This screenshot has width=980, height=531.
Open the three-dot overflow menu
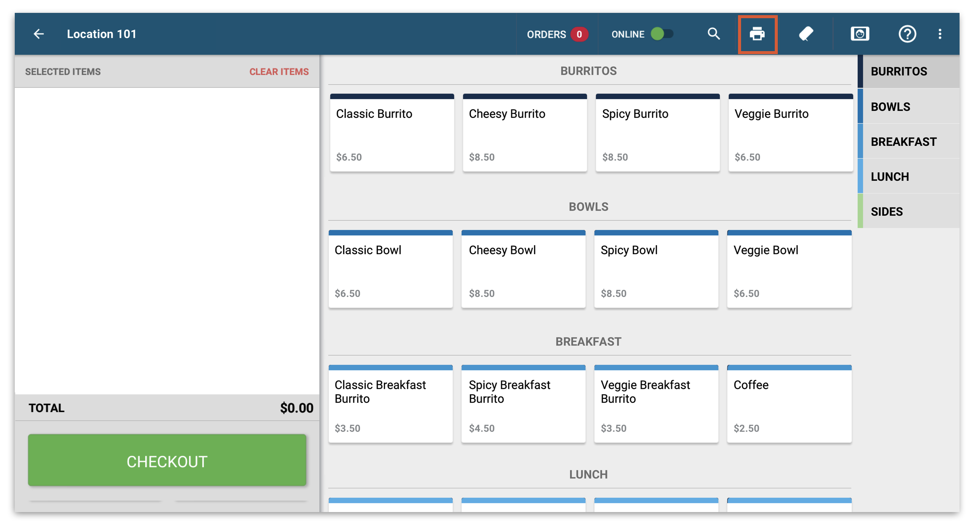click(x=940, y=34)
